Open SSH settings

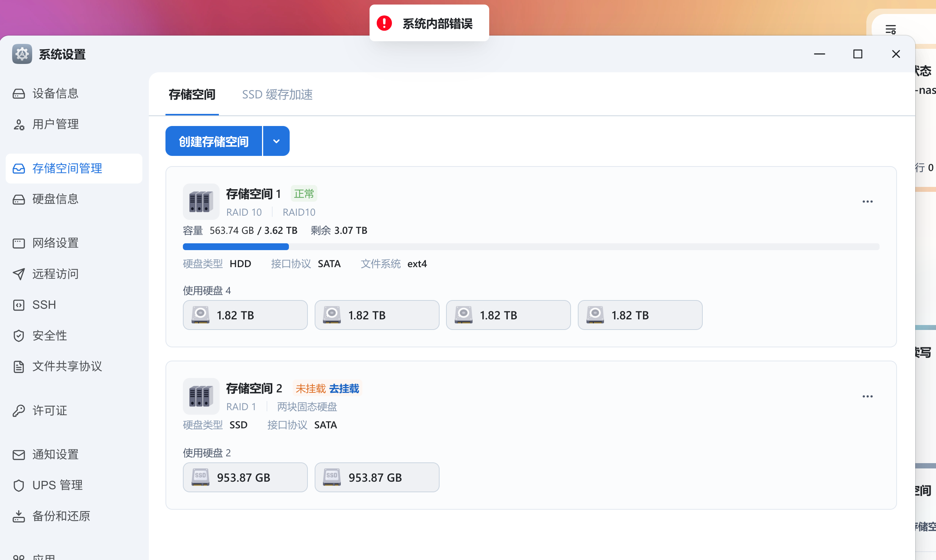tap(44, 305)
